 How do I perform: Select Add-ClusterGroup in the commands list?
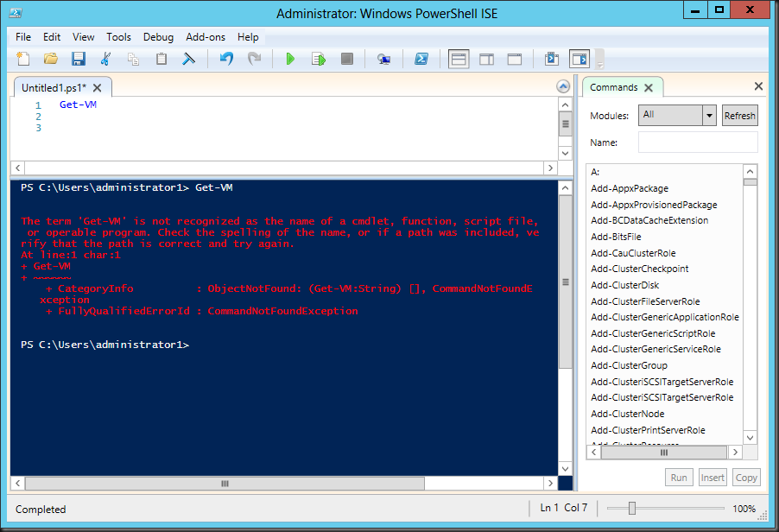(x=629, y=365)
